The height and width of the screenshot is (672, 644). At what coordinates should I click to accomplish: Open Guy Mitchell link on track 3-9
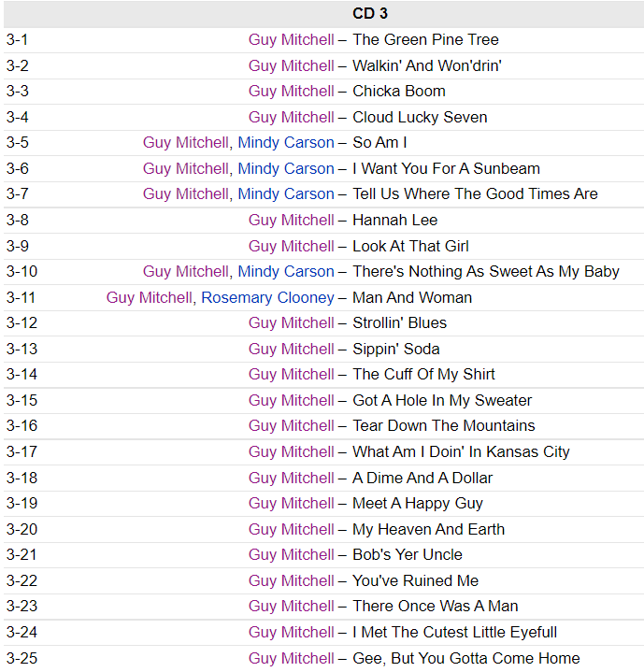pos(291,247)
